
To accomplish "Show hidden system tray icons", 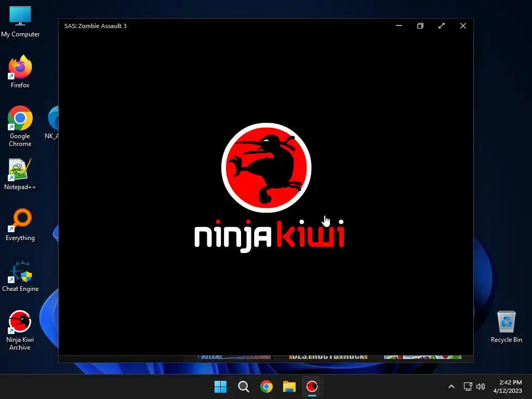I will 451,387.
